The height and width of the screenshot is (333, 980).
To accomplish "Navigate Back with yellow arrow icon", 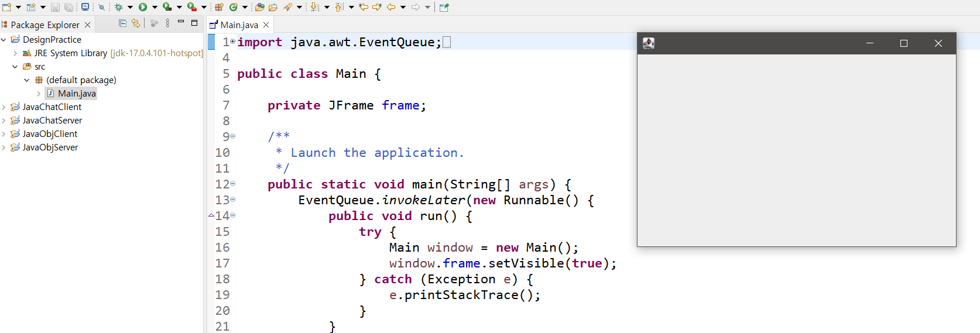I will point(391,7).
